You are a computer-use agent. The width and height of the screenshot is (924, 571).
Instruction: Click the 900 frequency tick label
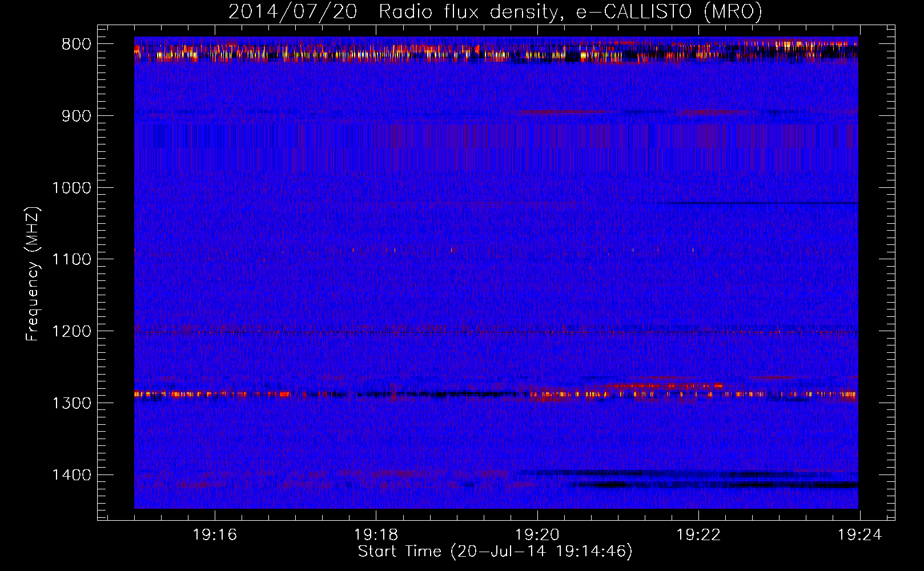click(77, 116)
